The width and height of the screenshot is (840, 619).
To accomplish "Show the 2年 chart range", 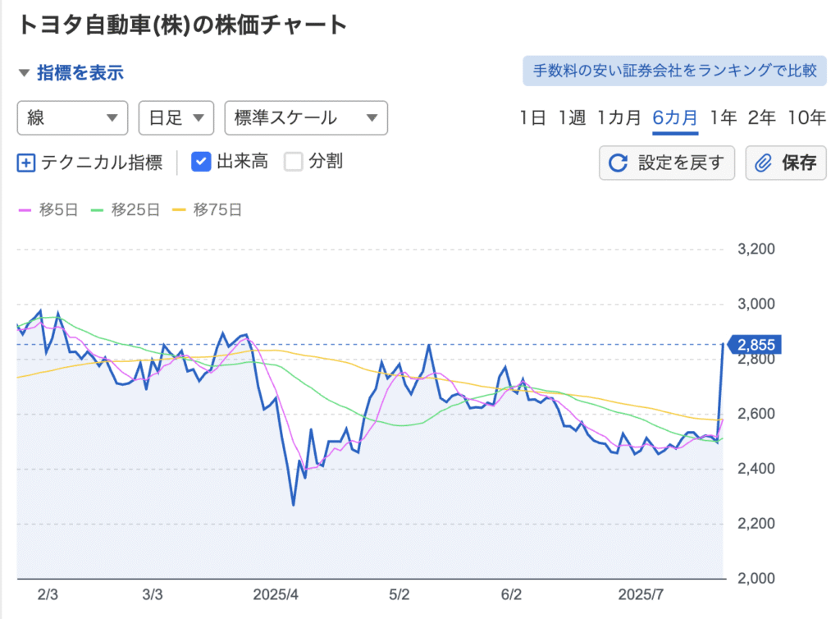I will point(762,117).
